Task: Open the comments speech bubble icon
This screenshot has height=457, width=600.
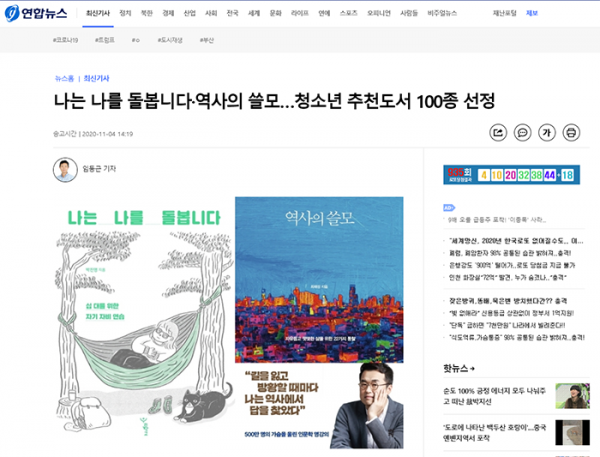Action: tap(522, 132)
